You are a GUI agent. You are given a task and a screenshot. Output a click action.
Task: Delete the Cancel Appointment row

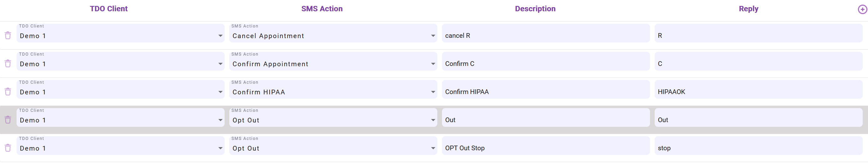click(8, 35)
